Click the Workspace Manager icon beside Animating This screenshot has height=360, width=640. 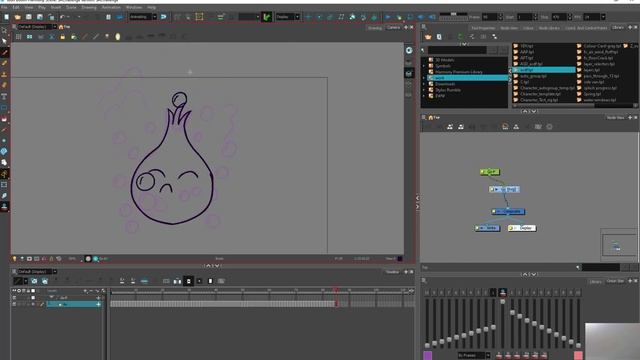(x=164, y=17)
